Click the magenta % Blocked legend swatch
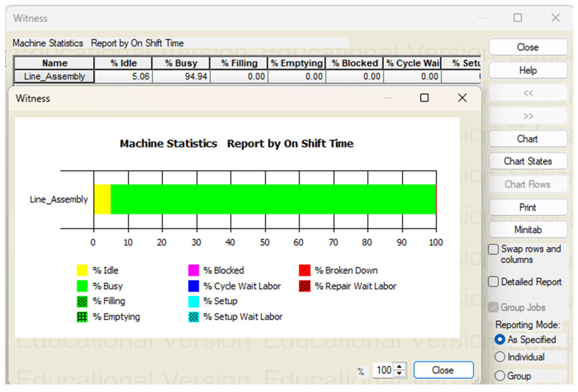578x392 pixels. (x=193, y=270)
